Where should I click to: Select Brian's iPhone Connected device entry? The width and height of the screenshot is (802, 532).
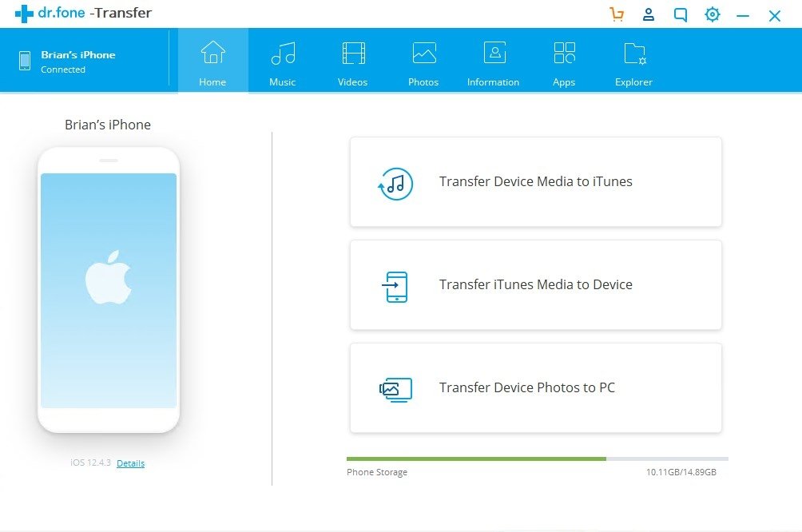(x=68, y=62)
